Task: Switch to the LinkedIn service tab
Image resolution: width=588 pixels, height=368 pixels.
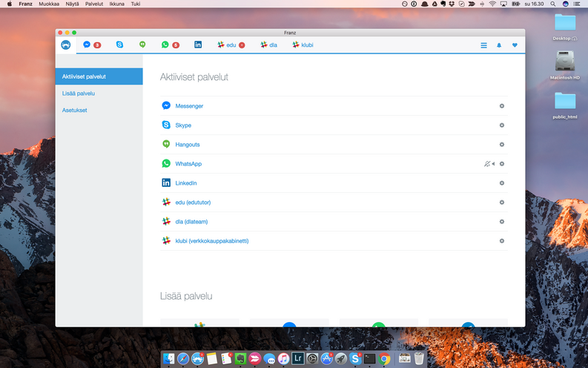Action: (x=198, y=45)
